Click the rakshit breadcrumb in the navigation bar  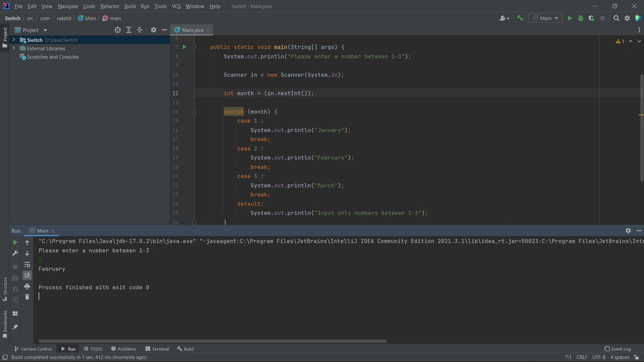click(x=64, y=18)
